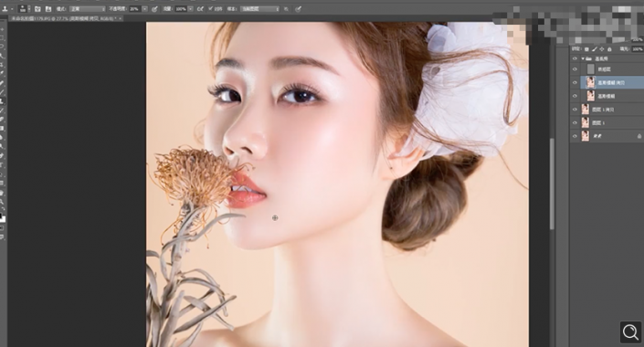Select the Hand tool
This screenshot has width=644, height=347.
point(3,193)
